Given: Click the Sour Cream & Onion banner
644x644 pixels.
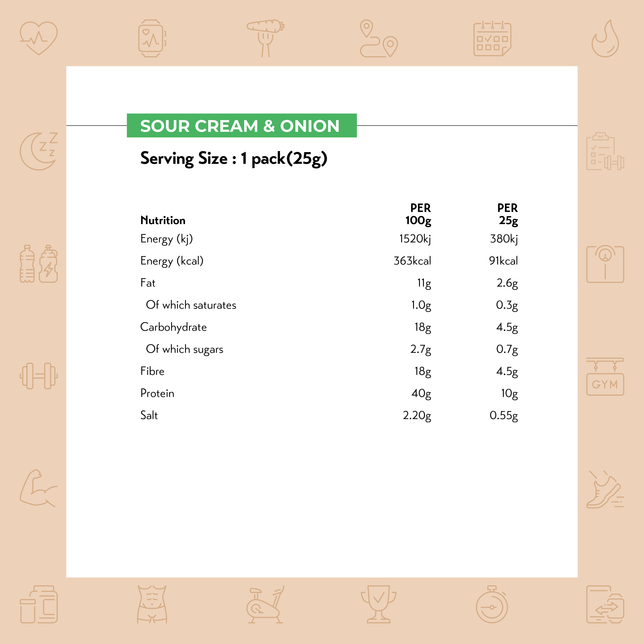Looking at the screenshot, I should point(242,125).
